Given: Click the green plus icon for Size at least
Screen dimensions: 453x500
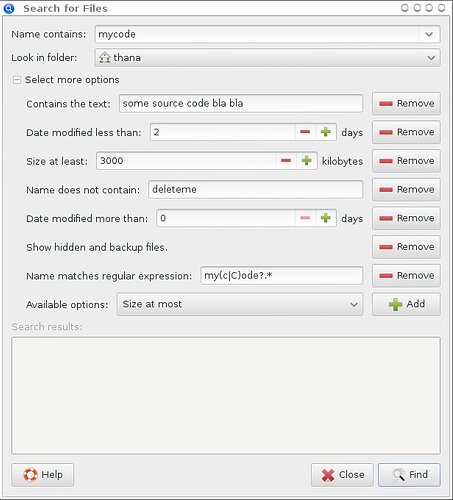Looking at the screenshot, I should click(x=306, y=161).
